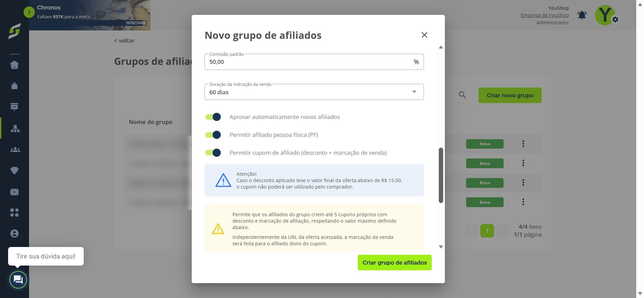Close the Novo grupo de afiliados dialog

424,35
